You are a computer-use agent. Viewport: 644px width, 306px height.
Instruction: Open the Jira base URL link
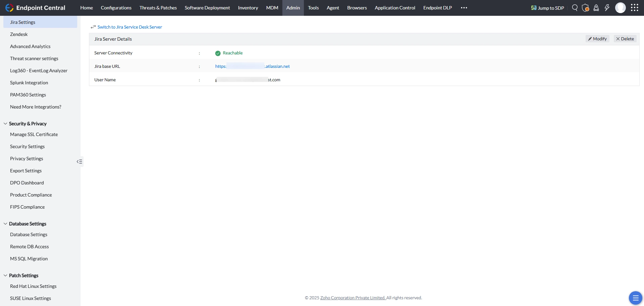[x=252, y=66]
